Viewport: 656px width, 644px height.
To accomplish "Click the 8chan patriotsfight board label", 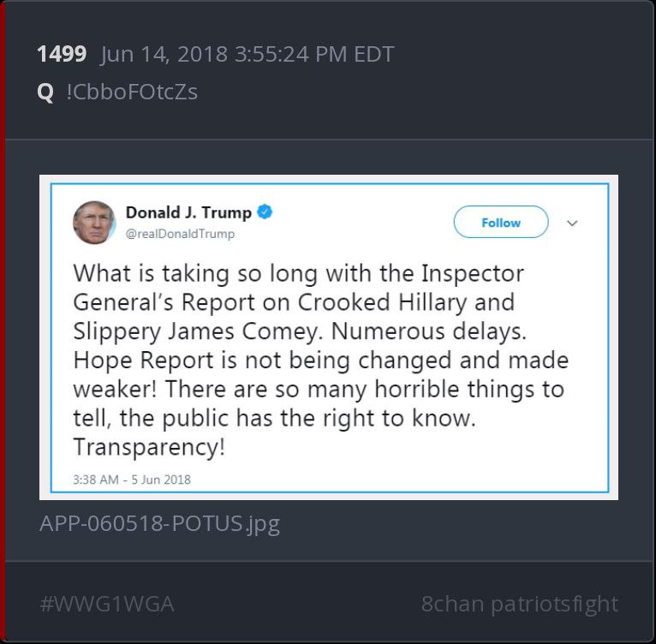I will tap(519, 604).
